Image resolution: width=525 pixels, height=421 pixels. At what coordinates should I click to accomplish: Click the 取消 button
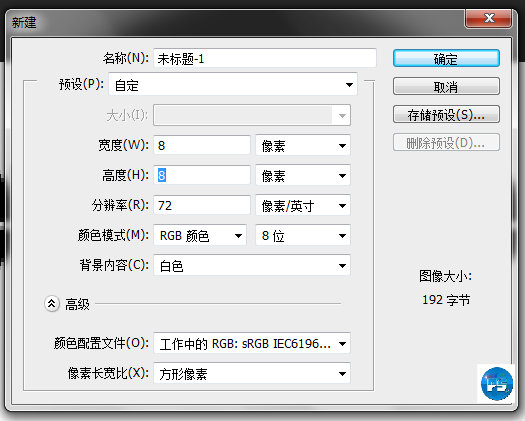[x=446, y=87]
